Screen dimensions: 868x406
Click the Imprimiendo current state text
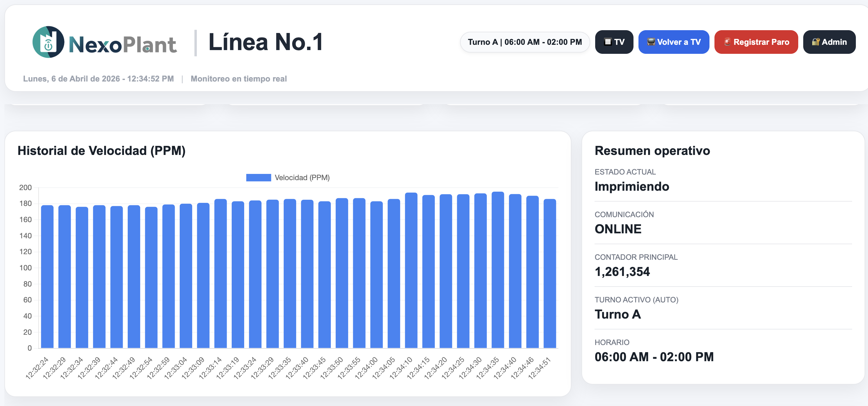coord(631,186)
